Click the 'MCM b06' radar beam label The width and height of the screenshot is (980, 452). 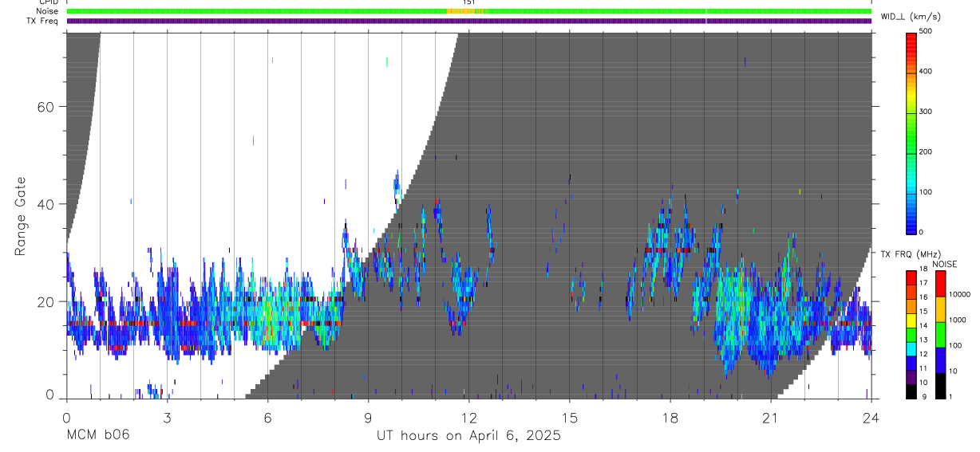[97, 436]
